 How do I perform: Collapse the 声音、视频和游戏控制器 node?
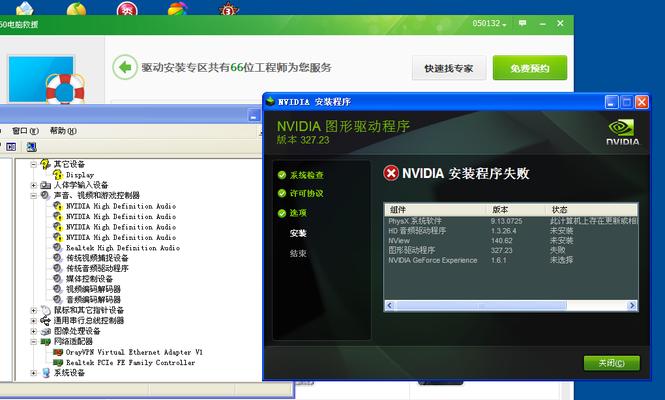pos(34,196)
